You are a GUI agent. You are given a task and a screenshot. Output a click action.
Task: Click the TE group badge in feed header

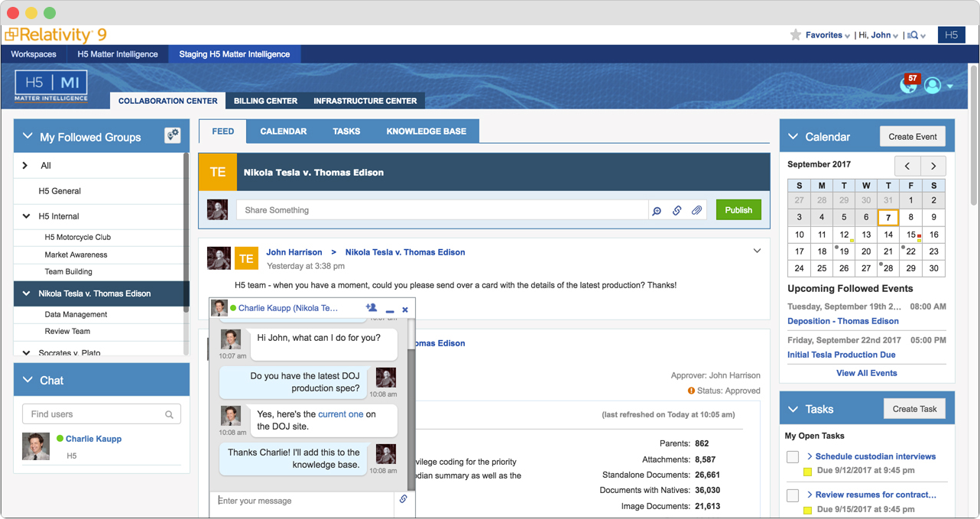click(x=218, y=172)
